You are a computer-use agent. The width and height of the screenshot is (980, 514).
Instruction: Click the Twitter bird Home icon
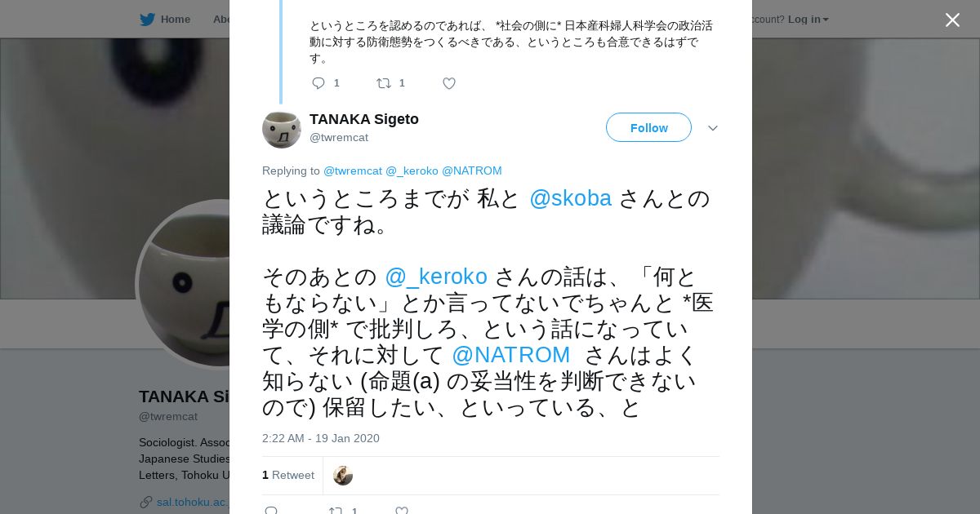click(x=147, y=20)
